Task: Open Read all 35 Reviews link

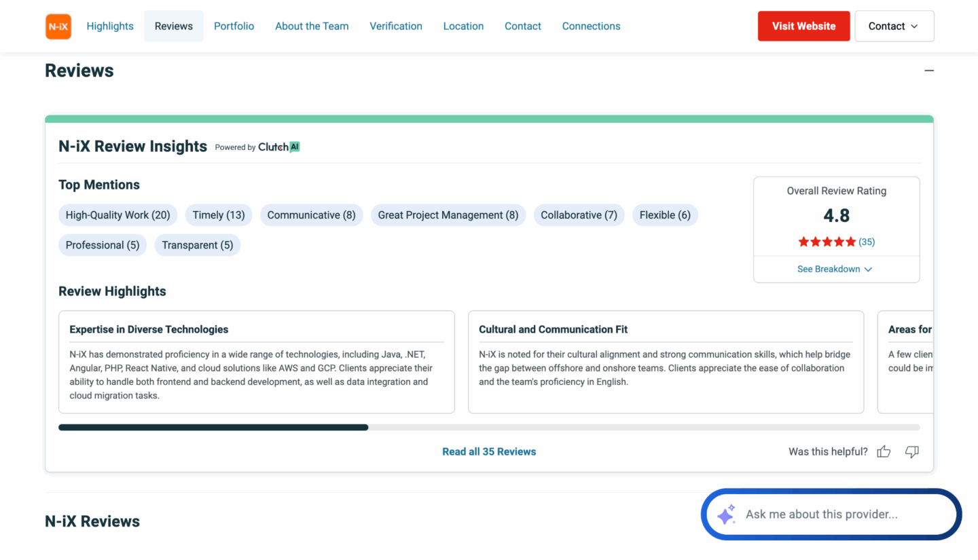Action: pos(489,451)
